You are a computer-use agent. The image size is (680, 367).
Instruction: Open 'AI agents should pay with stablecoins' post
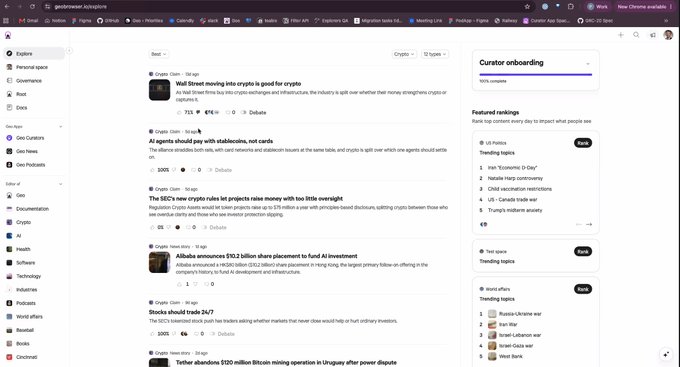(211, 141)
